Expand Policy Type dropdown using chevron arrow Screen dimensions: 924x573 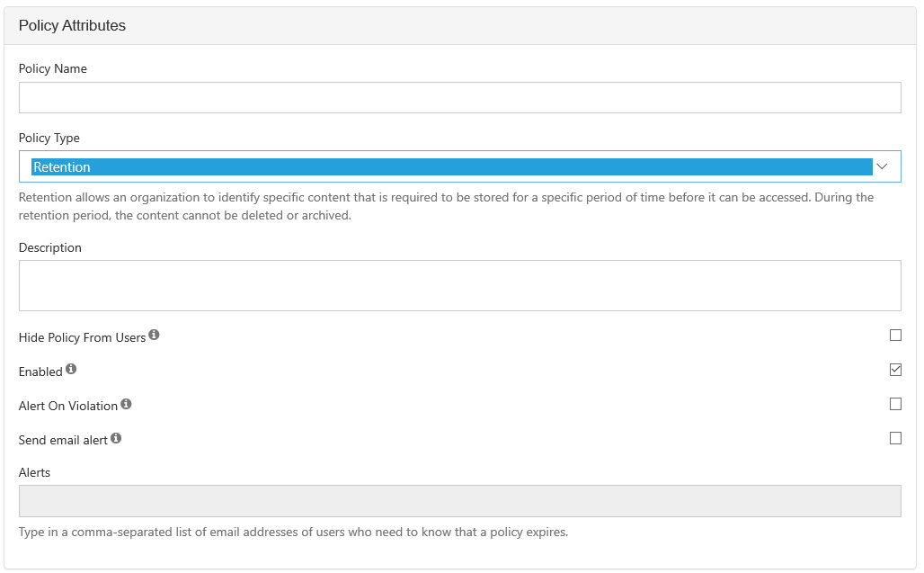coord(882,166)
